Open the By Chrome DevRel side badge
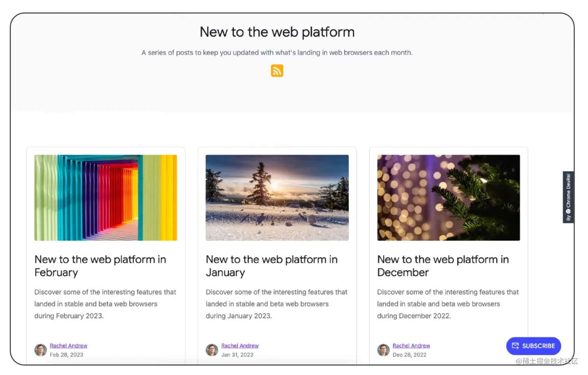This screenshot has width=588, height=375. (568, 197)
